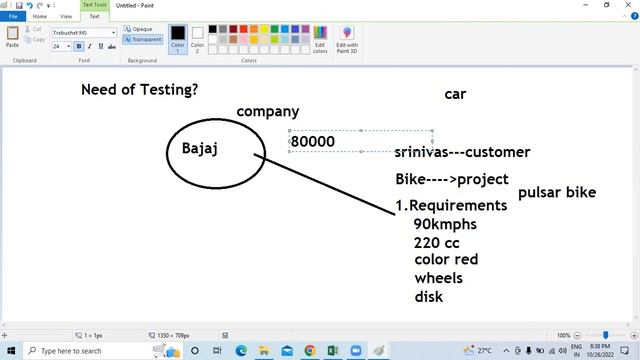Click the Save icon in quick access toolbar

(x=19, y=5)
